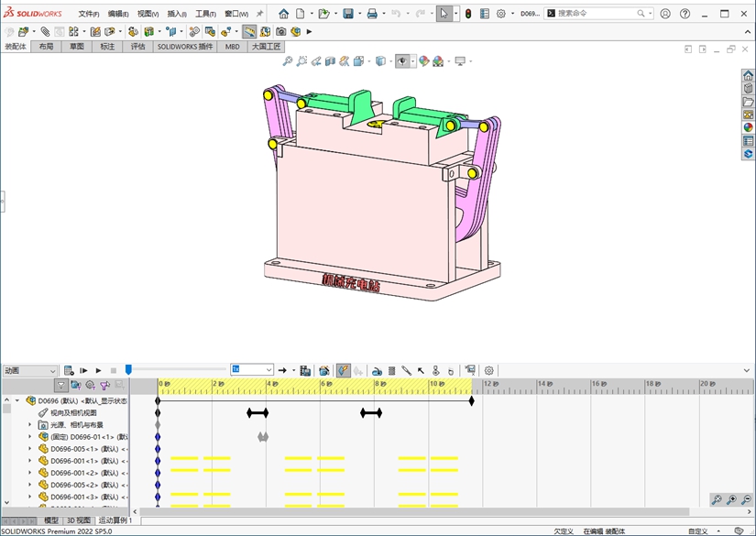Switch to the 模型 bottom tab

pyautogui.click(x=51, y=520)
